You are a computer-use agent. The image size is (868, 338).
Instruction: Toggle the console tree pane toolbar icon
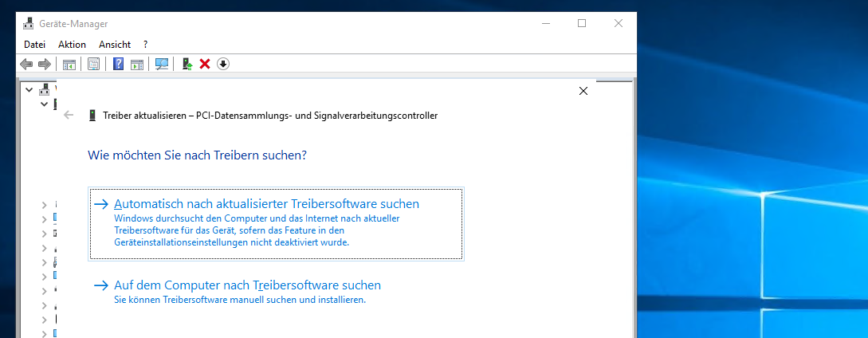69,65
